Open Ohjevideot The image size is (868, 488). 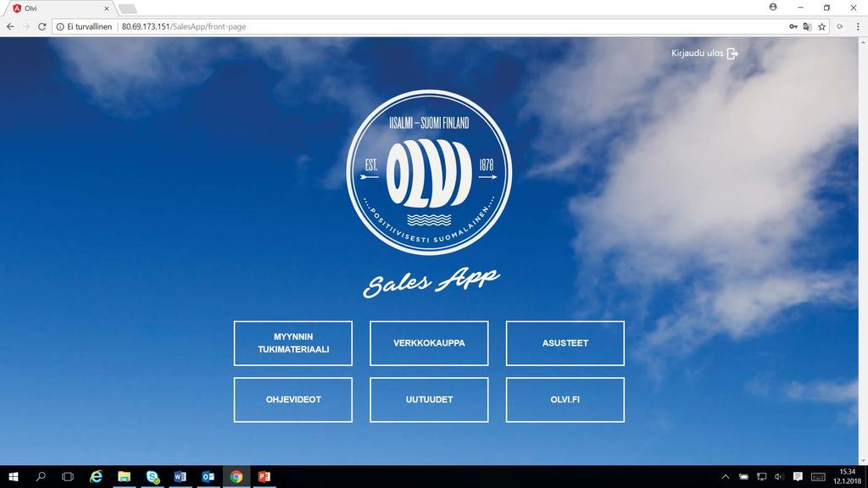click(x=292, y=400)
